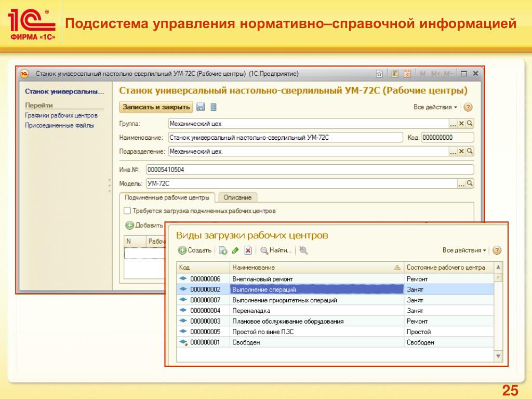Click the Код column header
The width and height of the screenshot is (532, 399).
[203, 268]
